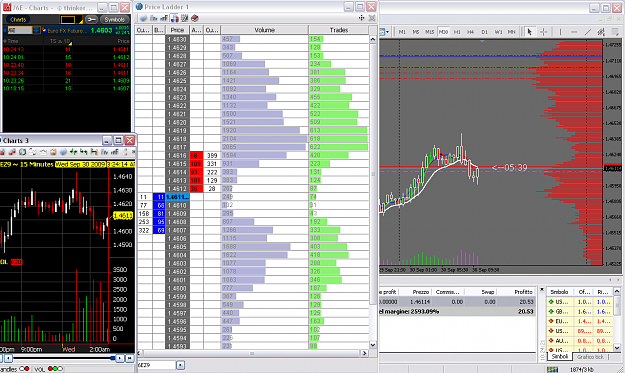Click the Price Ladder vertical scrollbar down arrow
Viewport: 625px width, 373px height.
pyautogui.click(x=373, y=345)
